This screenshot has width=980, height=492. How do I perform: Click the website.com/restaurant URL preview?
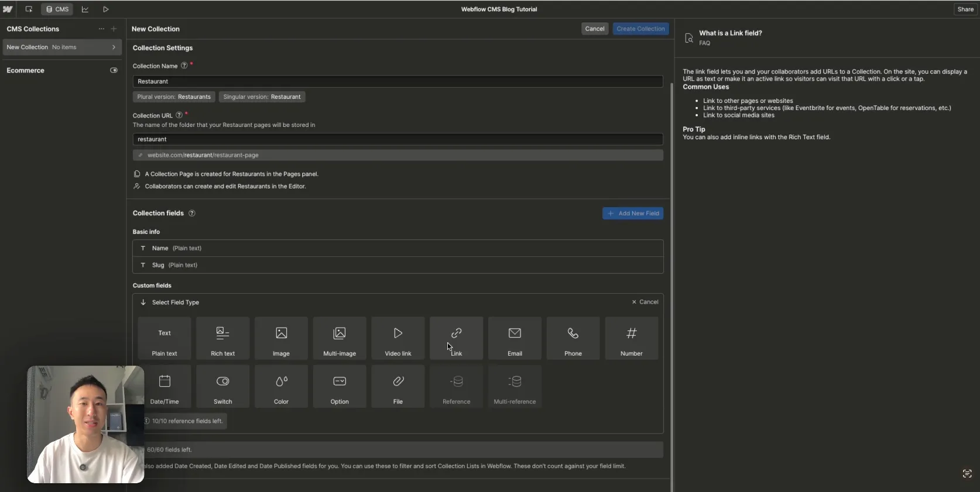tap(398, 155)
